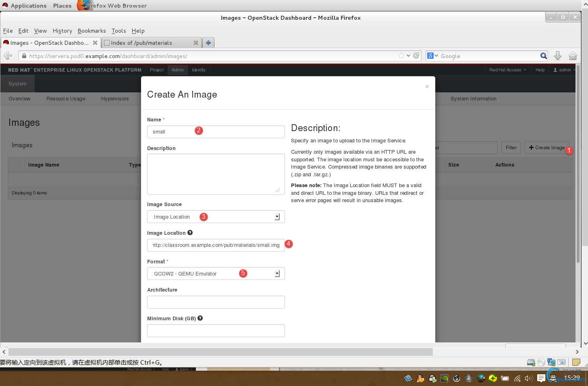588x386 pixels.
Task: Click the Create Image button
Action: (x=547, y=148)
